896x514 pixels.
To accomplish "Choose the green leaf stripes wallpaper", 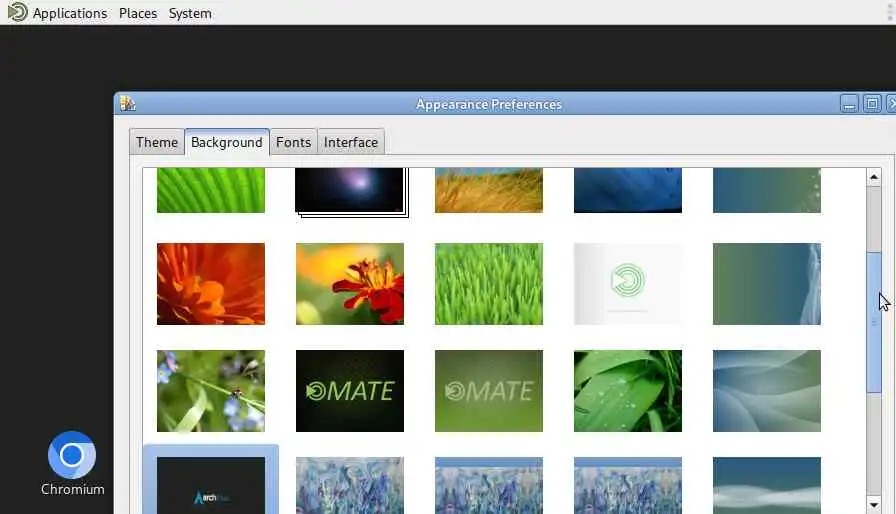I will click(x=211, y=190).
